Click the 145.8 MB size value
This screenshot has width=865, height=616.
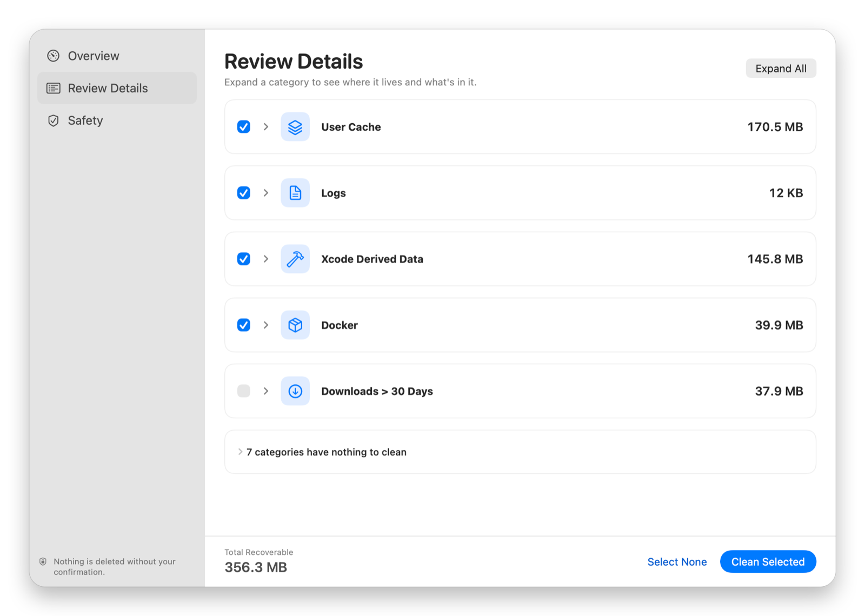coord(775,259)
